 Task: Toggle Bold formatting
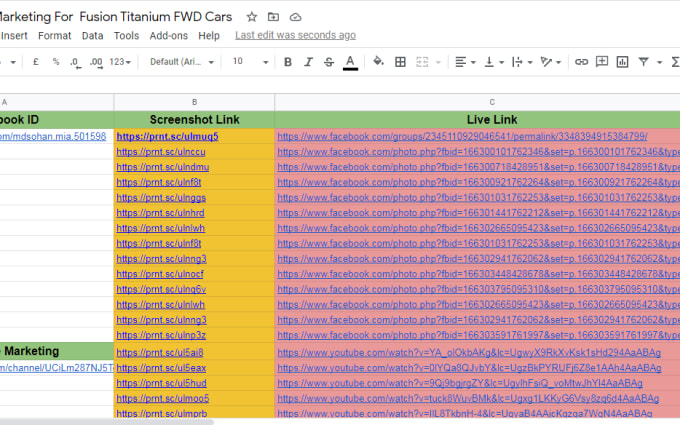(x=288, y=62)
